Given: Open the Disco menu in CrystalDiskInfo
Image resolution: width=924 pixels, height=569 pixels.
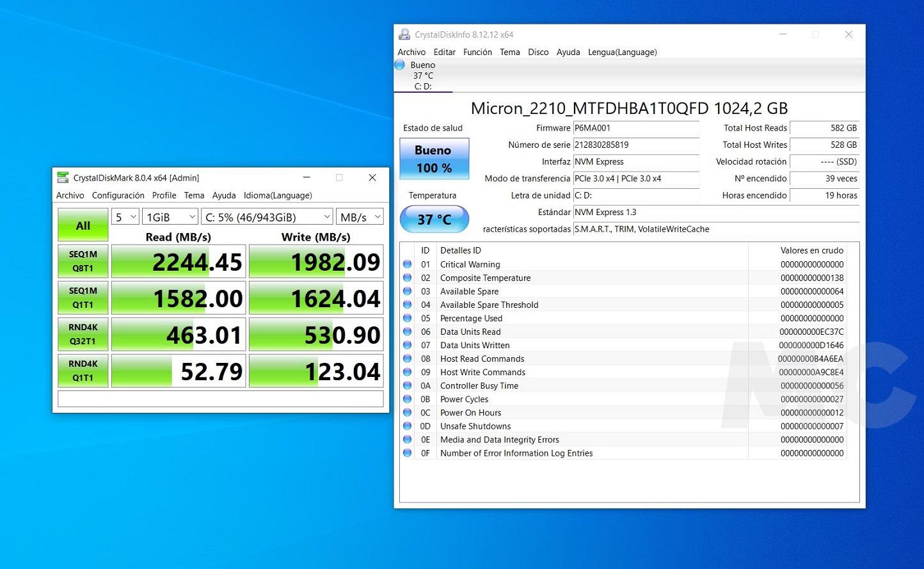Looking at the screenshot, I should 538,52.
